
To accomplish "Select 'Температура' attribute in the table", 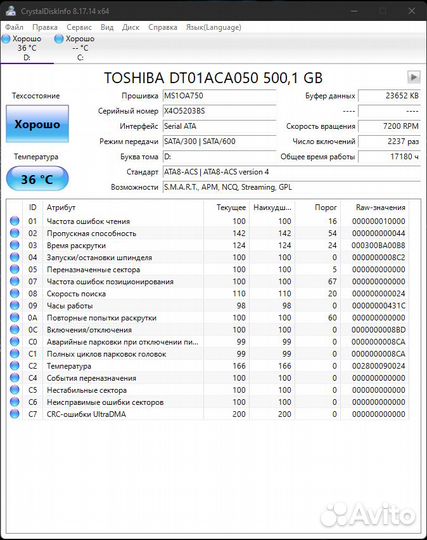I will coord(69,366).
